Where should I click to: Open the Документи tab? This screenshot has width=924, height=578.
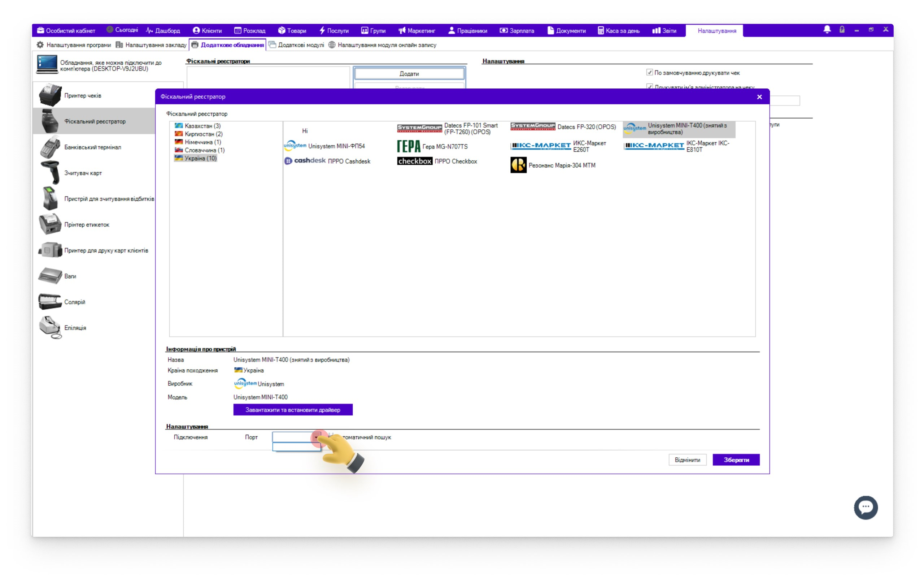(566, 31)
